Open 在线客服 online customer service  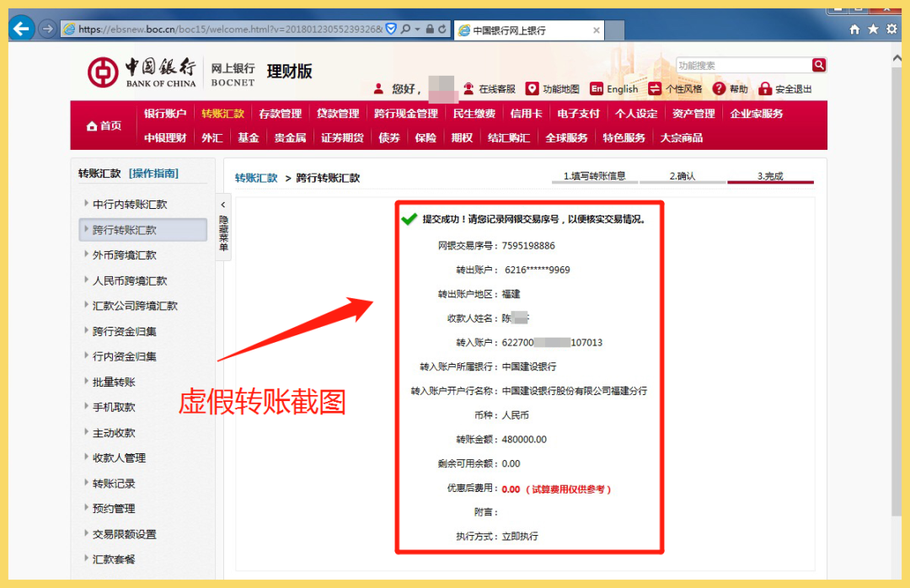pyautogui.click(x=490, y=88)
